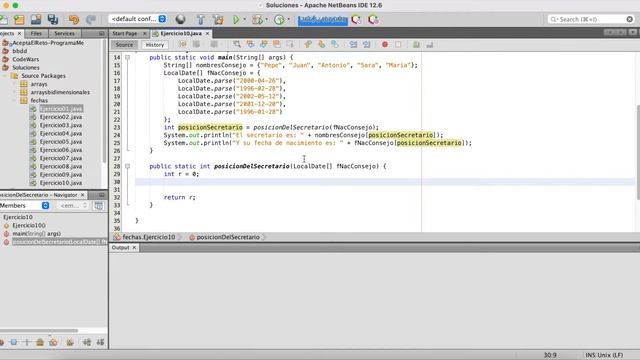Collapse the main method fold at line 14
The image size is (640, 360).
tap(127, 58)
